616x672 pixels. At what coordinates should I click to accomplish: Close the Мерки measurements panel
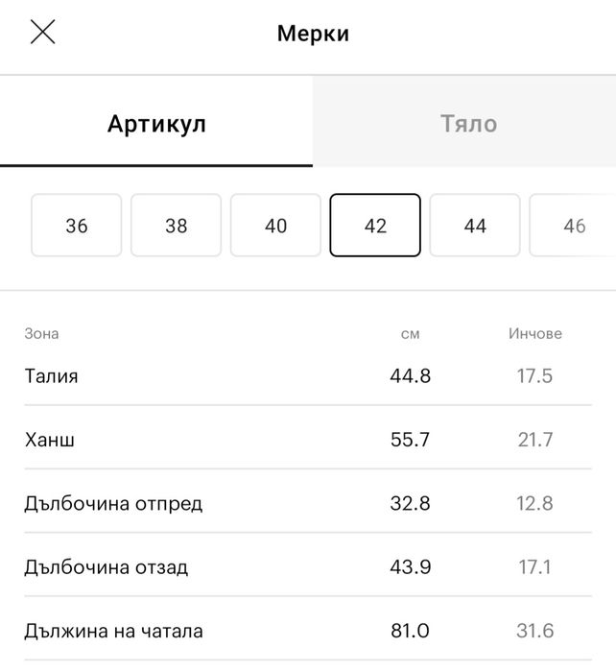[43, 34]
